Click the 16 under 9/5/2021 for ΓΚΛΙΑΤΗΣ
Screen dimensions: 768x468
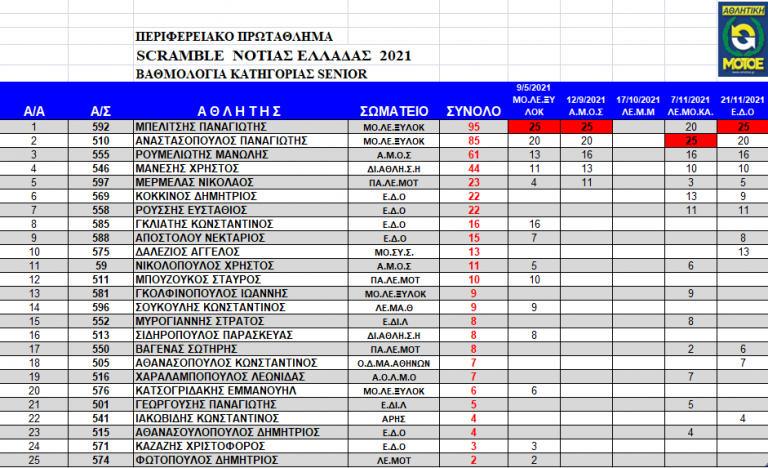pos(534,224)
